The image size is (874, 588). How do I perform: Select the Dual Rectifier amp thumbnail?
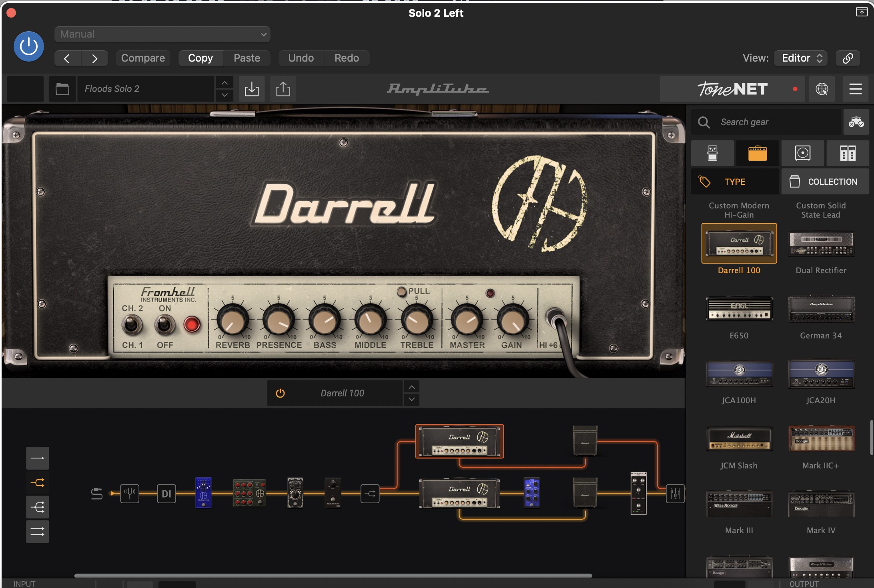(x=821, y=244)
